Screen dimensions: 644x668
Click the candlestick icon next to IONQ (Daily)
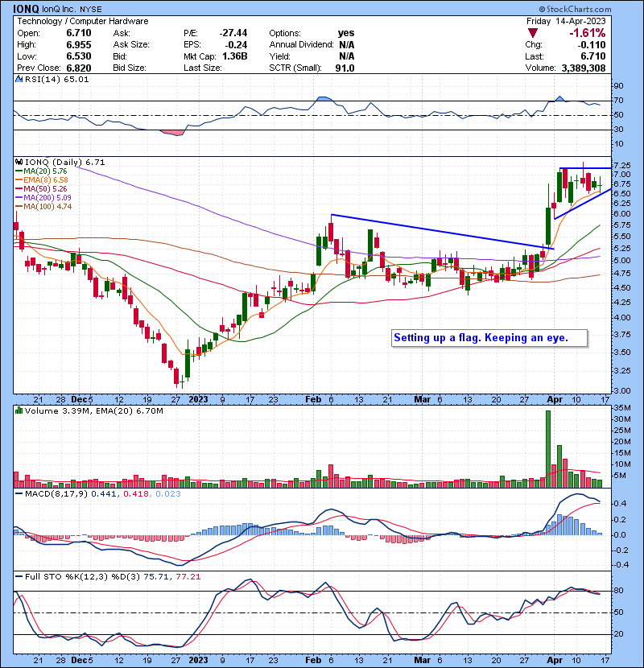[19, 162]
